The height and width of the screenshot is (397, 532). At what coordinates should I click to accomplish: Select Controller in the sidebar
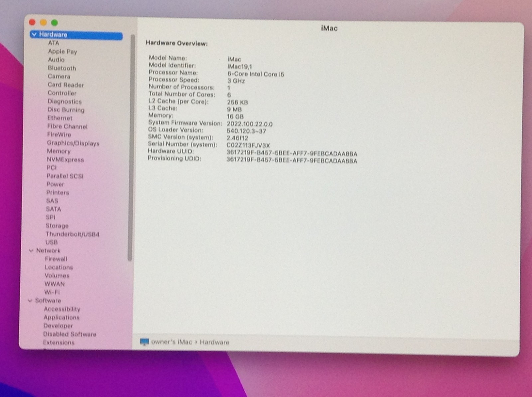(62, 93)
